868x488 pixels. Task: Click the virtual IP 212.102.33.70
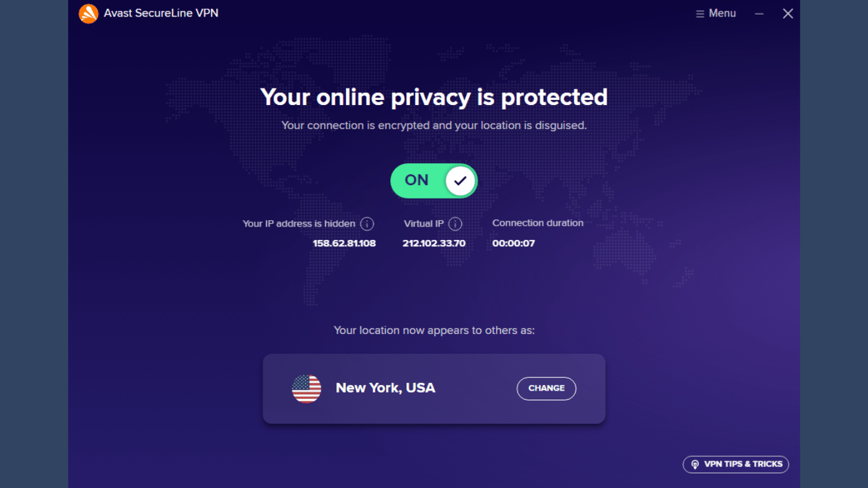(x=434, y=243)
